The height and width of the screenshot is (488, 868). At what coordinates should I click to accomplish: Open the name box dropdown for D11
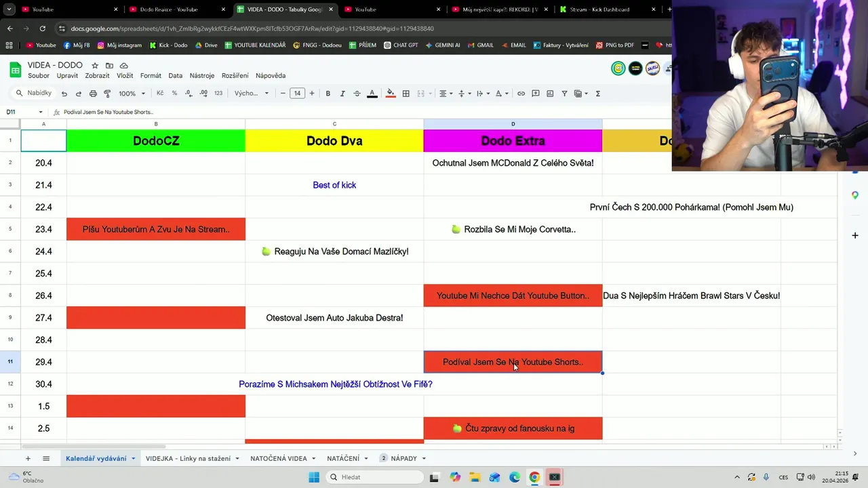(41, 112)
